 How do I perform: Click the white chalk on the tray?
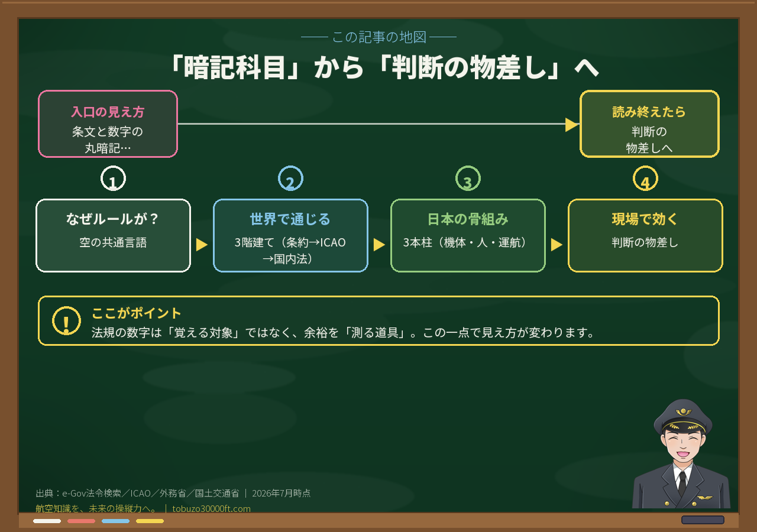(x=47, y=521)
